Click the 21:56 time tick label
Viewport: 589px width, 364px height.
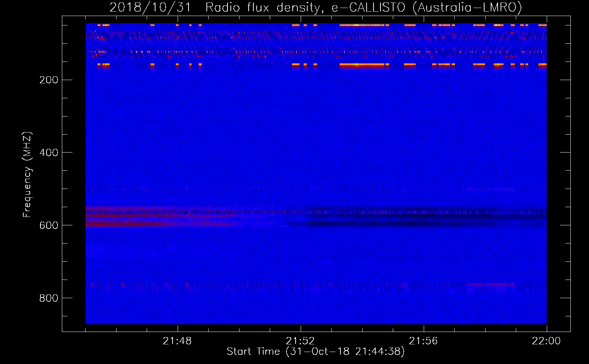click(423, 341)
